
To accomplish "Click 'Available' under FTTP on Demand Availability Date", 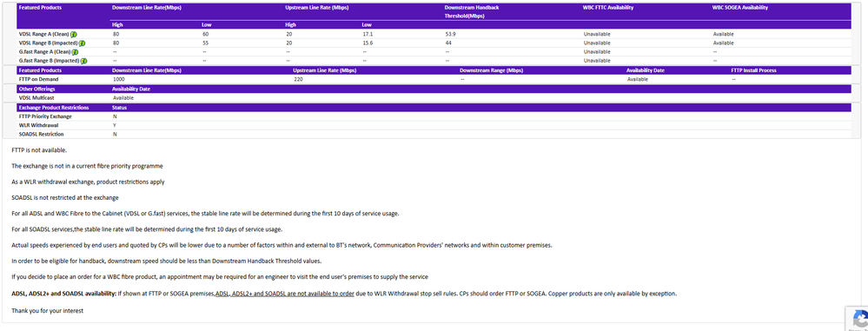I will click(x=637, y=79).
